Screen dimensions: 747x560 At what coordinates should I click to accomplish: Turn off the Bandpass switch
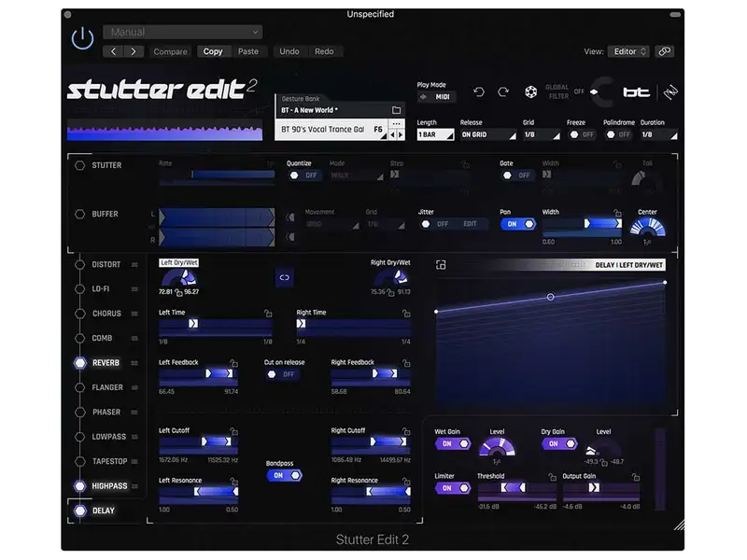[x=284, y=475]
